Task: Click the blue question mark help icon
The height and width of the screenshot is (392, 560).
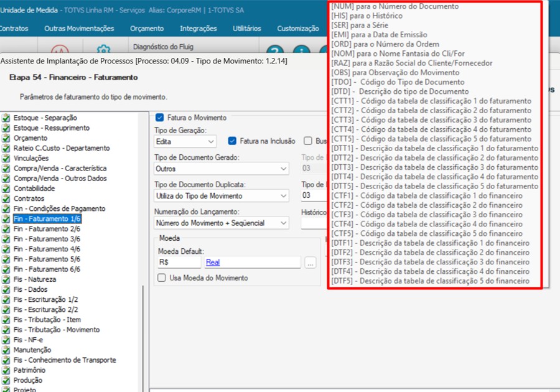Action: (275, 50)
